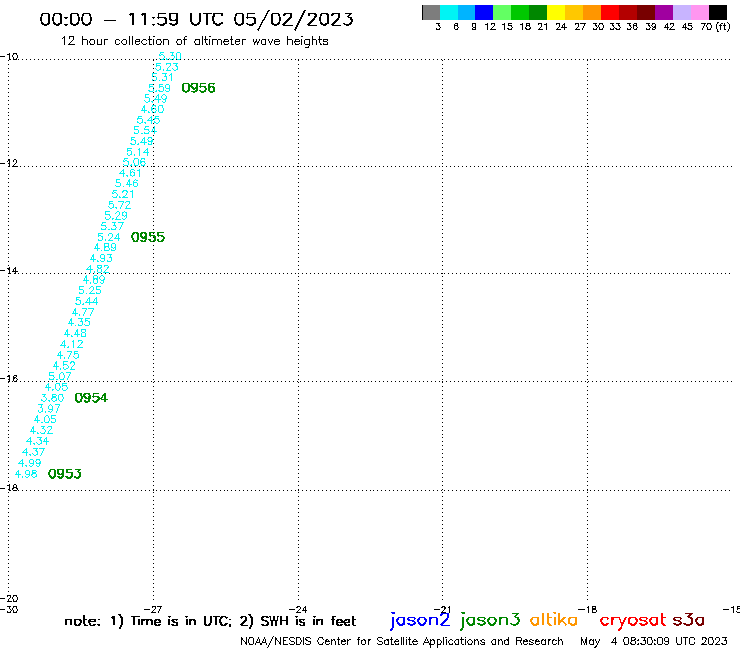
Task: Click the -14 latitude axis label
Action: [x=9, y=271]
